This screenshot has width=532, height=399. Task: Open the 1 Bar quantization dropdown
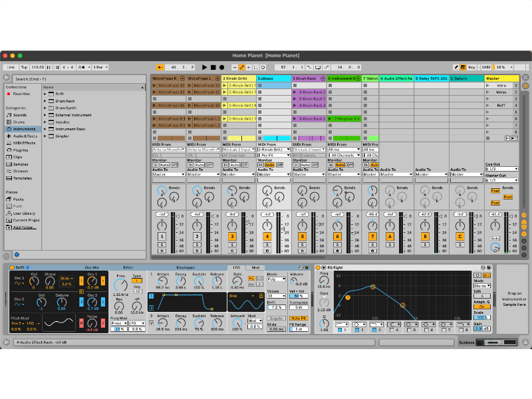click(100, 67)
